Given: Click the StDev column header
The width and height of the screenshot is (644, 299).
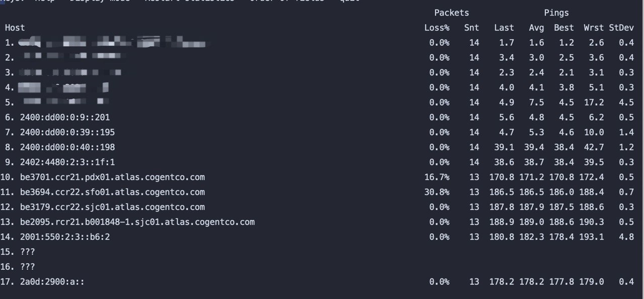Looking at the screenshot, I should click(621, 28).
